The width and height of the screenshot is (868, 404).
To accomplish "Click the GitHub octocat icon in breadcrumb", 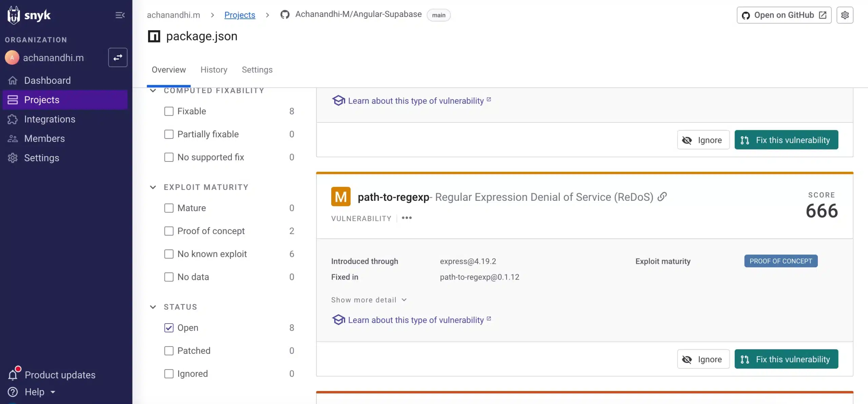I will (x=285, y=15).
